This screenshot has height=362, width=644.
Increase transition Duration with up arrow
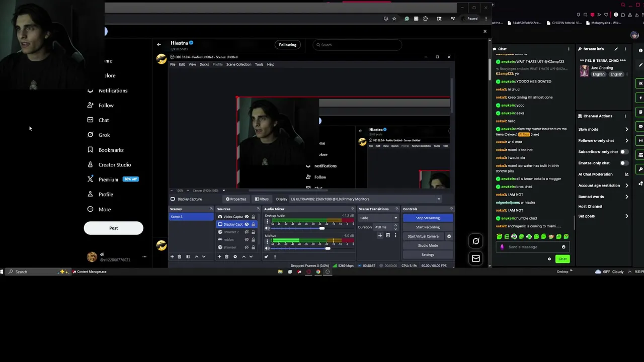click(x=395, y=226)
